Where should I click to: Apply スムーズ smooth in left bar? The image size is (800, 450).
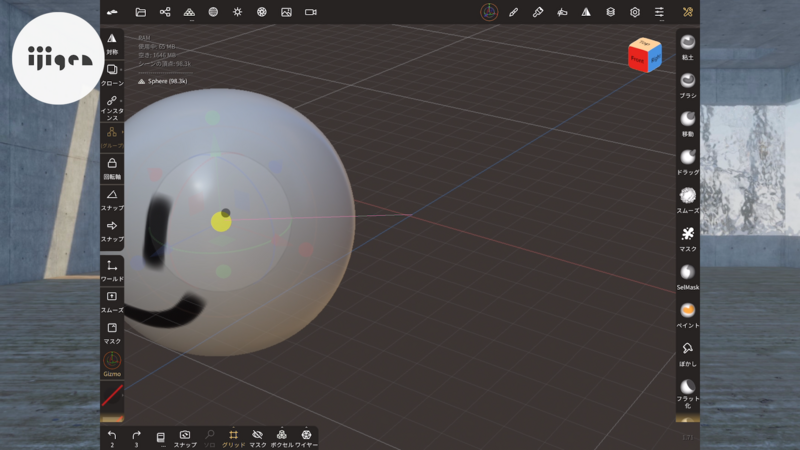[112, 302]
